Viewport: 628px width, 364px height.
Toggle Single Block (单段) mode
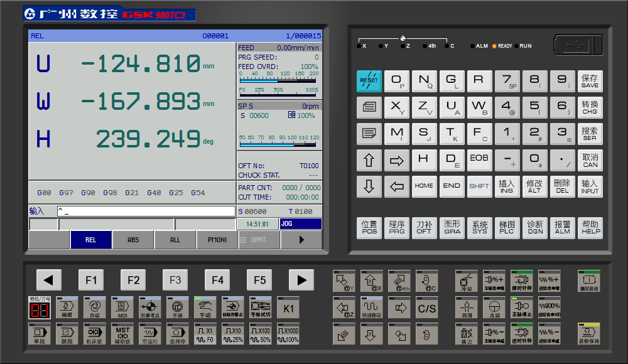click(40, 335)
